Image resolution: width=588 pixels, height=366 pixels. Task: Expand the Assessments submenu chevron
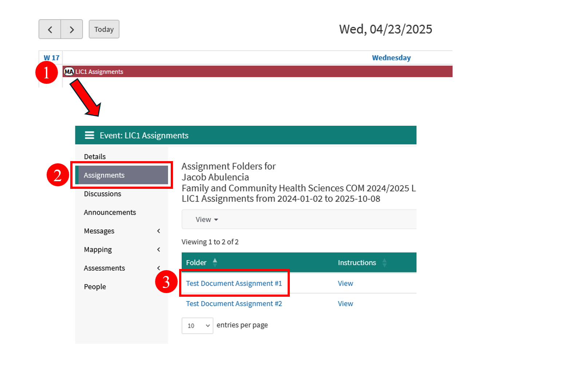pyautogui.click(x=159, y=268)
